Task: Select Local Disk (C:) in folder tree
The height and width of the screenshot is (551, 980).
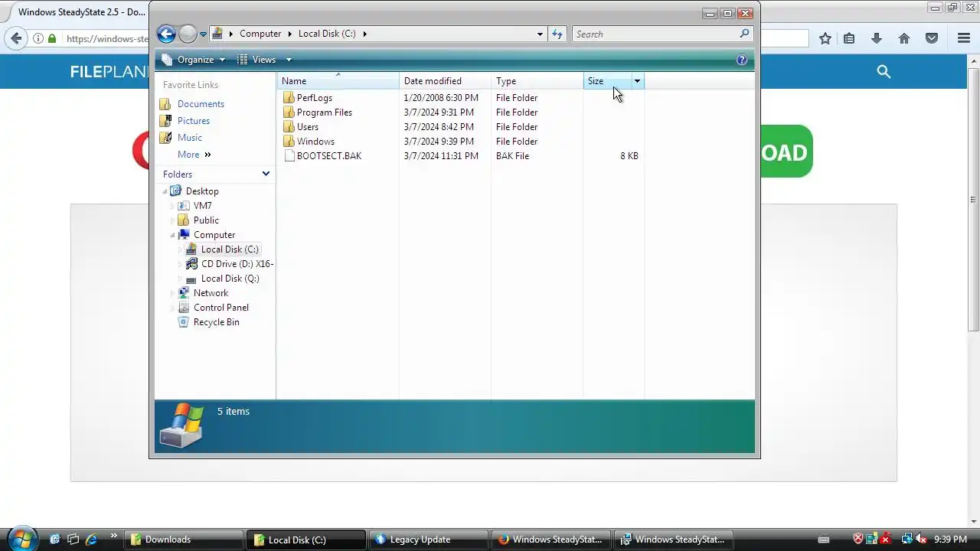Action: (x=230, y=249)
